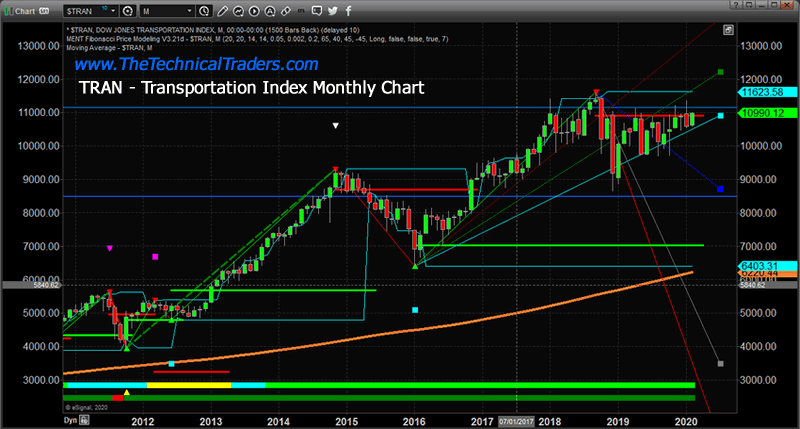Click the Moving Average - $TRAN, M label
Viewport: 800px width, 429px height.
(x=109, y=48)
